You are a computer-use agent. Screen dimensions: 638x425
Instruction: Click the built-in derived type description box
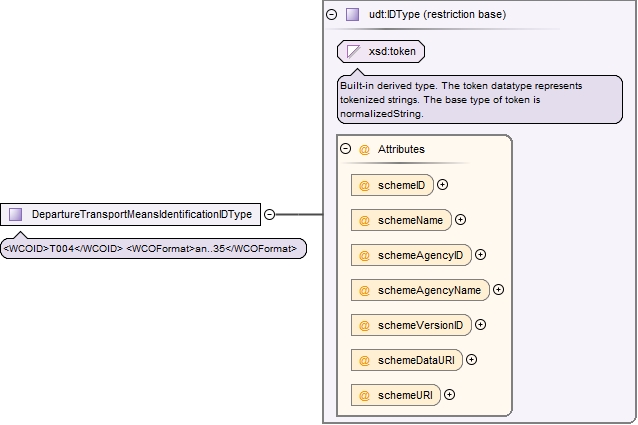(480, 99)
